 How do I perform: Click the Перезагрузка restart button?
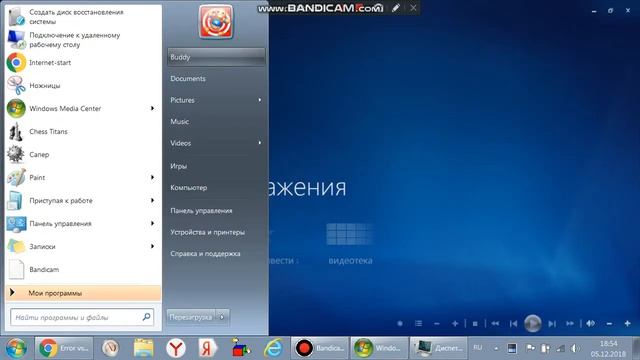tap(191, 317)
